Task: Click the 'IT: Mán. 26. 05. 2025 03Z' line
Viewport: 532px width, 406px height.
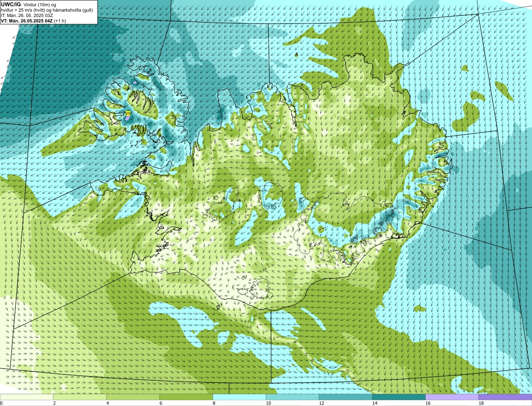Action: click(x=27, y=15)
